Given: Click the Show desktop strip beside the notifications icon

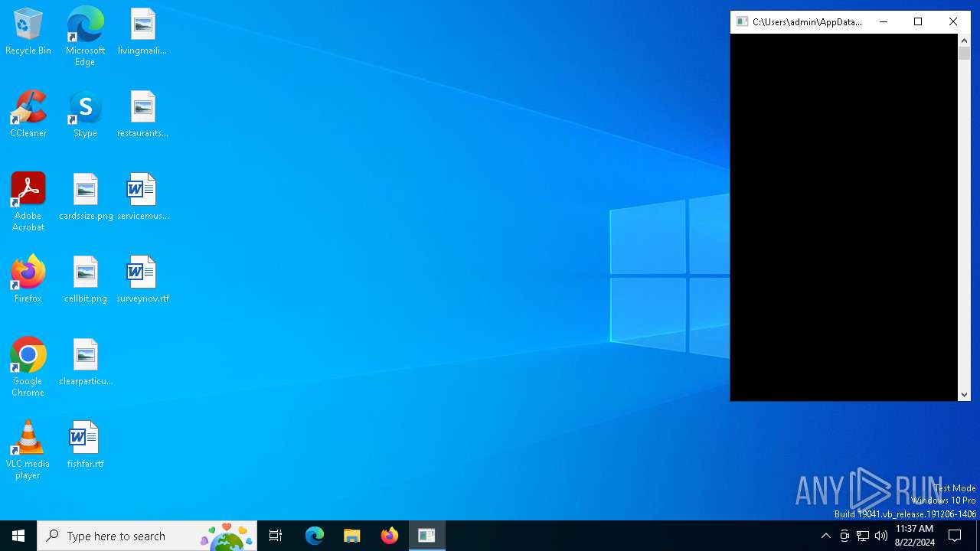Looking at the screenshot, I should [978, 536].
